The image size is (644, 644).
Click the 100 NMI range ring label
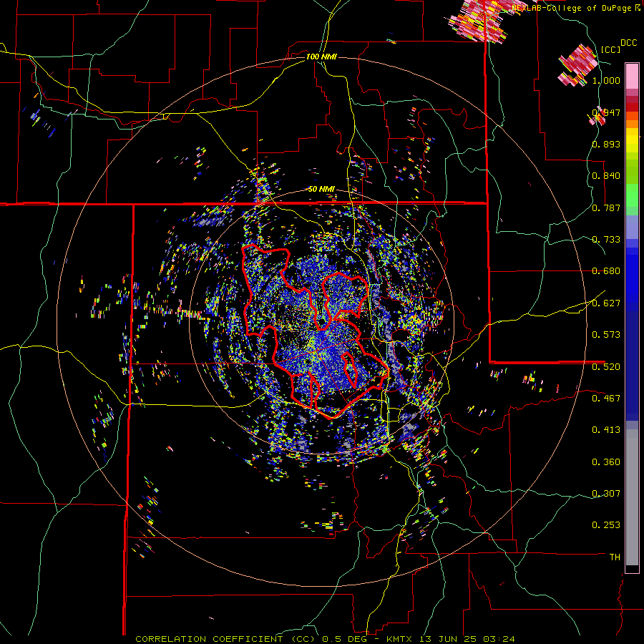321,57
